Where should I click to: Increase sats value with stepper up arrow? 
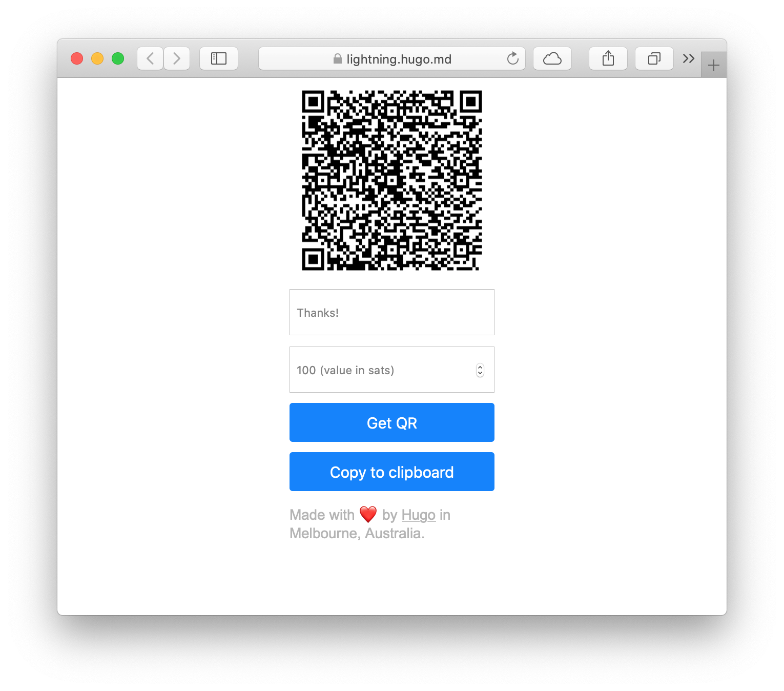click(480, 367)
